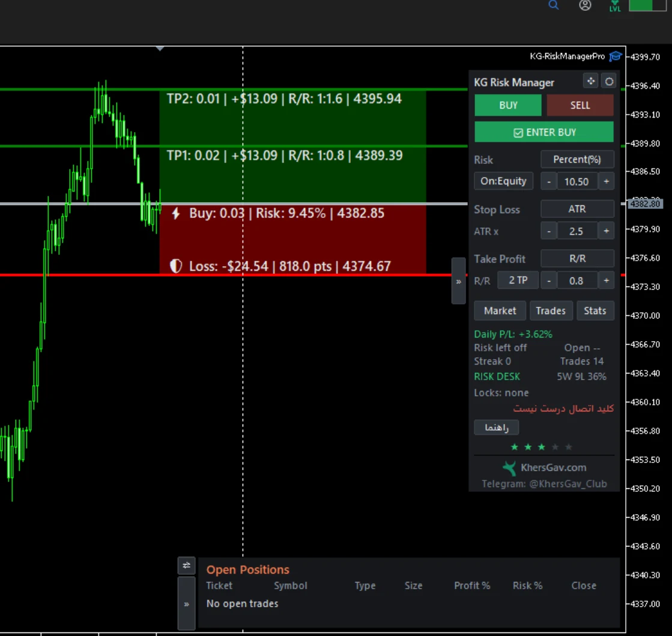Click the move-panel arrows icon in KG Risk Manager
This screenshot has height=636, width=672.
[591, 81]
